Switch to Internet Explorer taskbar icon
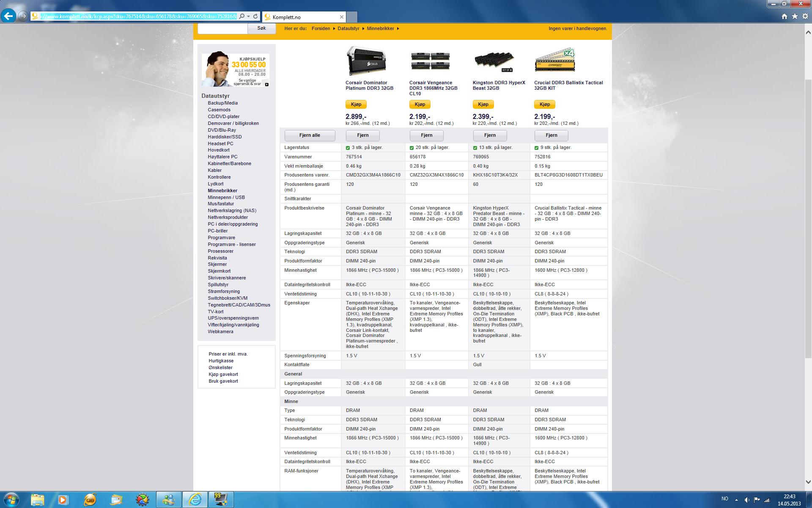The height and width of the screenshot is (508, 812). point(195,500)
